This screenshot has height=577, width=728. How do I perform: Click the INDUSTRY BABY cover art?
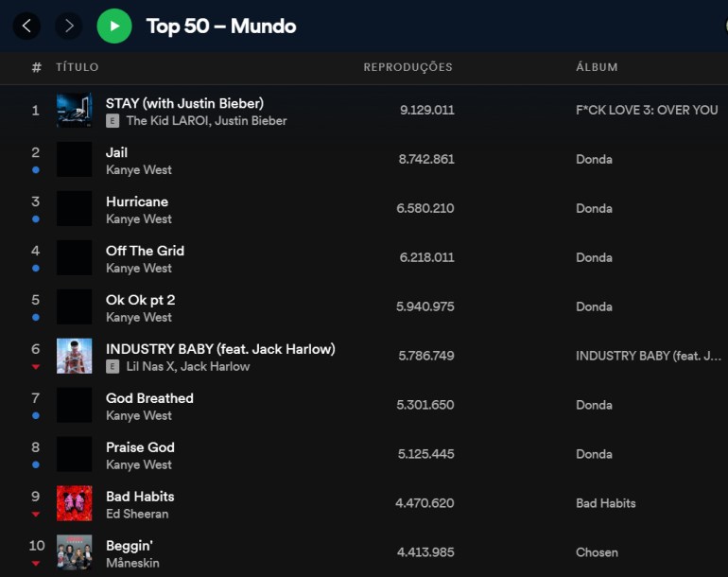tap(74, 357)
